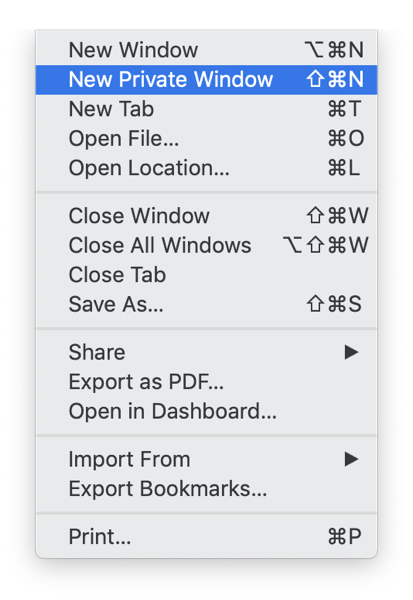Click Close Window in the menu
Image resolution: width=413 pixels, height=600 pixels.
pyautogui.click(x=206, y=216)
